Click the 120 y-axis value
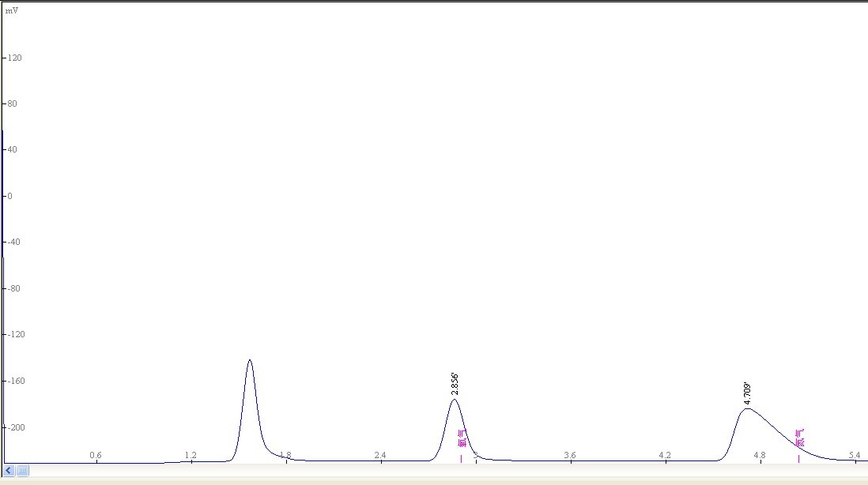The width and height of the screenshot is (868, 485). [x=14, y=58]
